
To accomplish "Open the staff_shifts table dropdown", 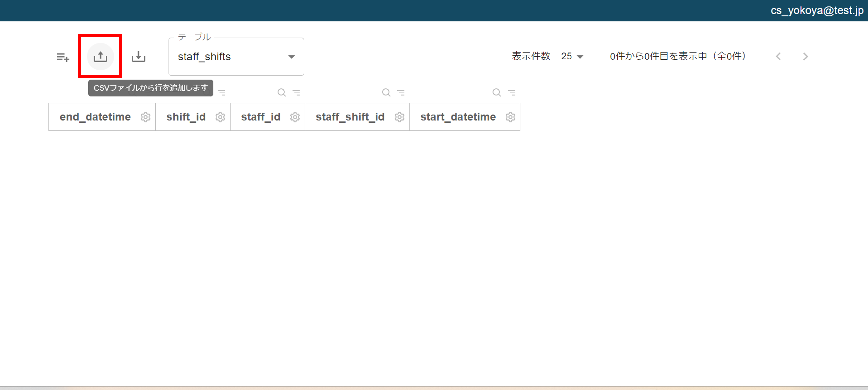I will [x=236, y=57].
